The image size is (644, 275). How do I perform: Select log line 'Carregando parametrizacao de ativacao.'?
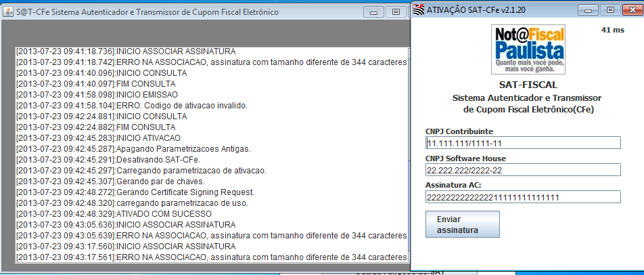[141, 171]
